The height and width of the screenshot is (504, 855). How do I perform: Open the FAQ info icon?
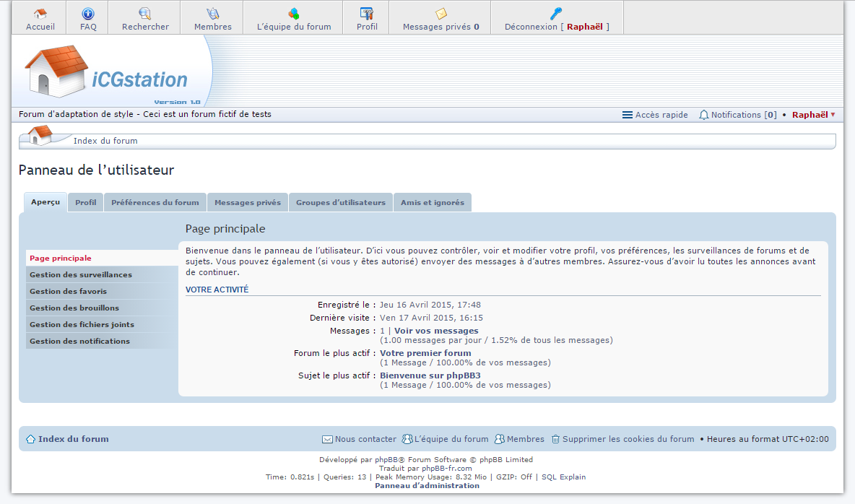tap(88, 14)
